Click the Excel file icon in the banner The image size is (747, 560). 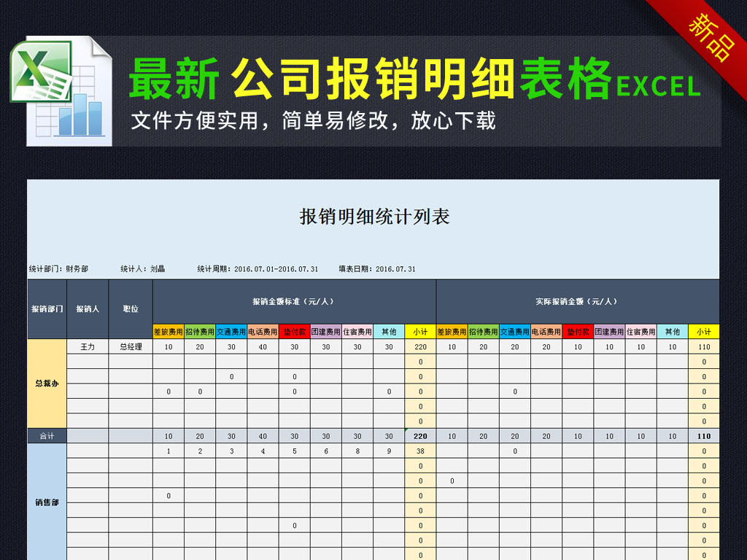coord(61,90)
